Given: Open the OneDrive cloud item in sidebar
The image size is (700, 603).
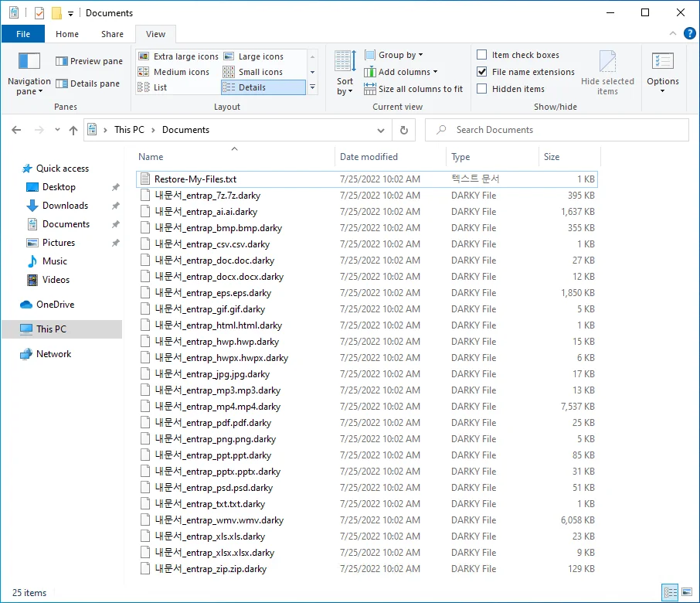Looking at the screenshot, I should point(55,305).
